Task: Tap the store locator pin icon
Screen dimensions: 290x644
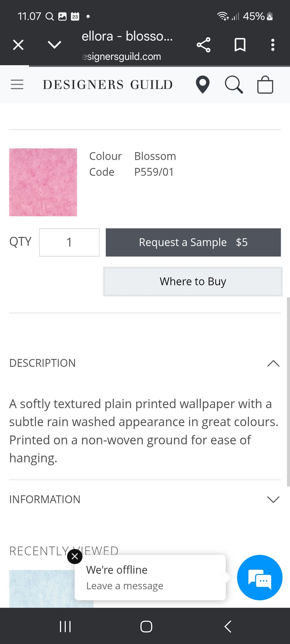Action: click(x=203, y=85)
